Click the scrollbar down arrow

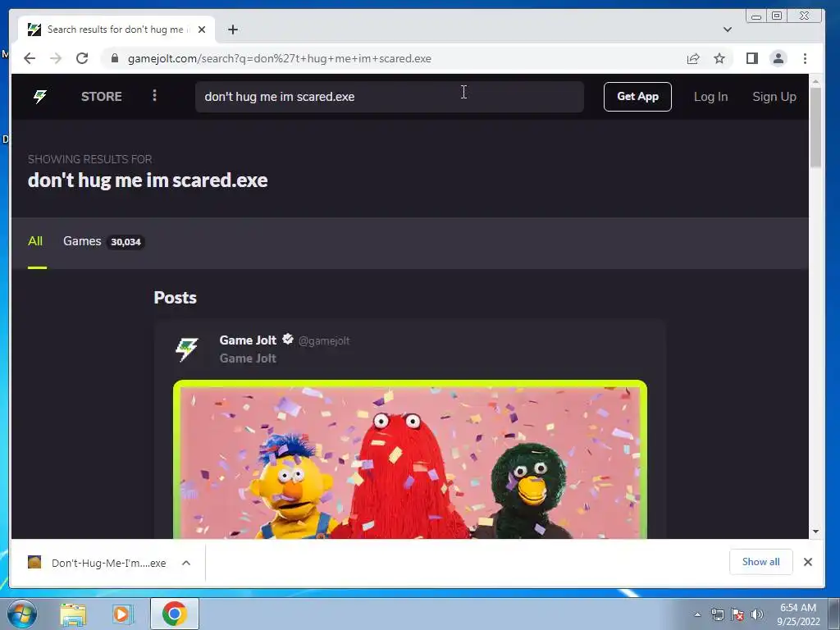click(x=815, y=532)
